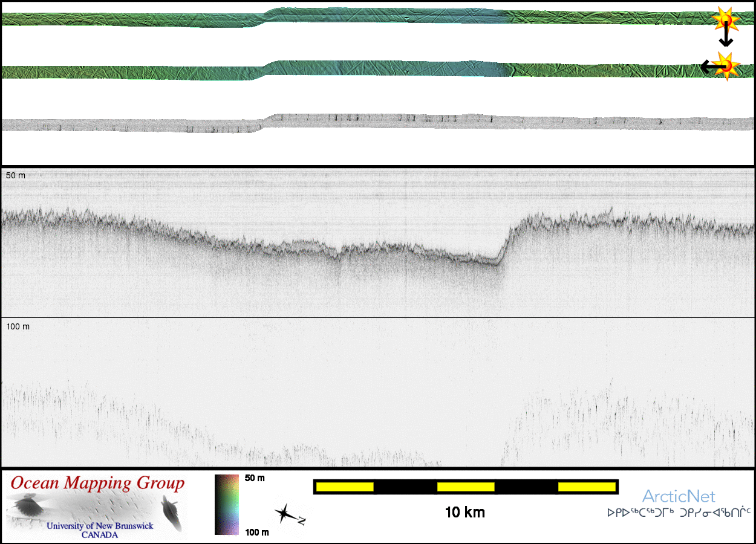
Task: Click the rightmost yellow scale bar segment
Action: click(586, 487)
